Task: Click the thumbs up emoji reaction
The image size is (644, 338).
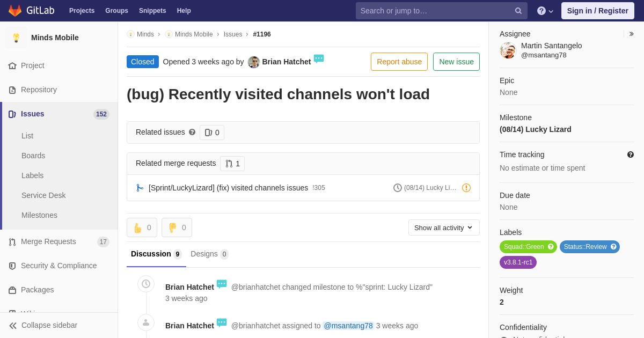Action: 142,227
